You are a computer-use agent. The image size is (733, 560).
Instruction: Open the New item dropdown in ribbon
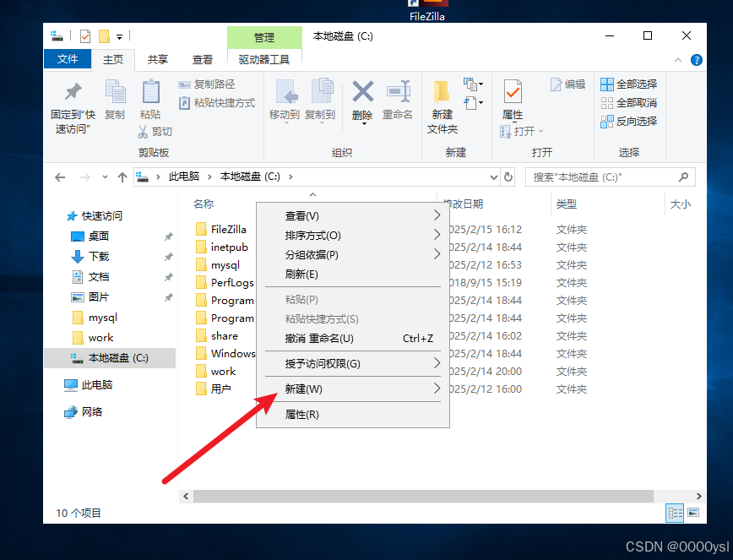[474, 84]
